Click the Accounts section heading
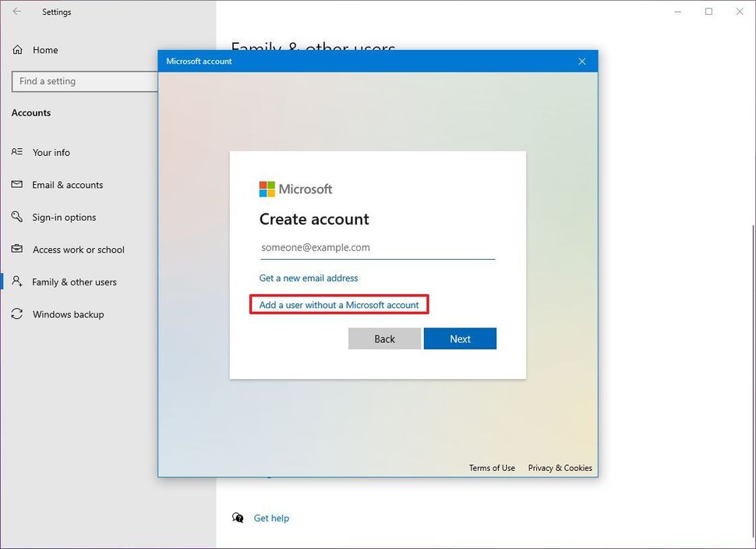Viewport: 756px width, 549px height. point(31,113)
